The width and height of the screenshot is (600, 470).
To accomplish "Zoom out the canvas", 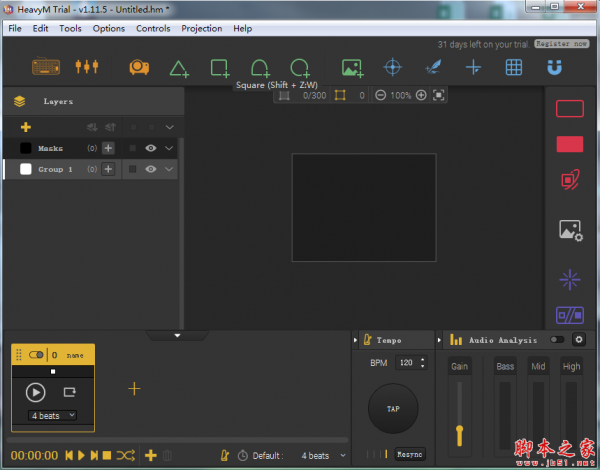I will point(380,95).
